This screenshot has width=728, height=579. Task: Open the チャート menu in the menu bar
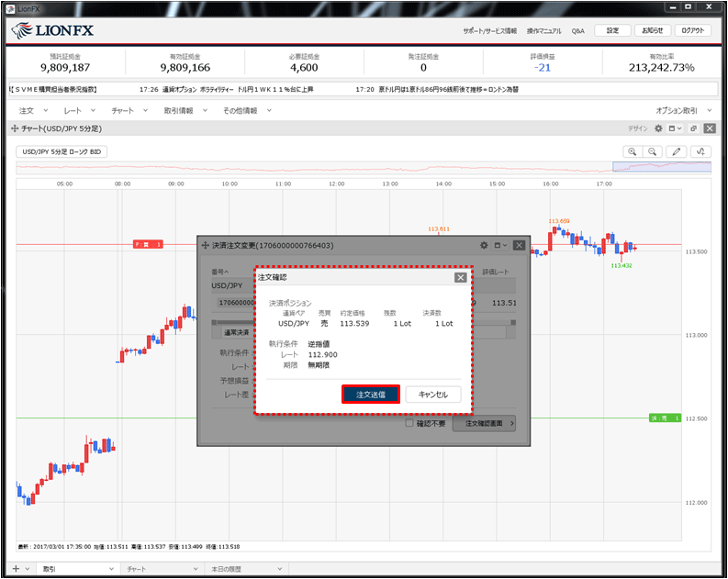[x=129, y=110]
